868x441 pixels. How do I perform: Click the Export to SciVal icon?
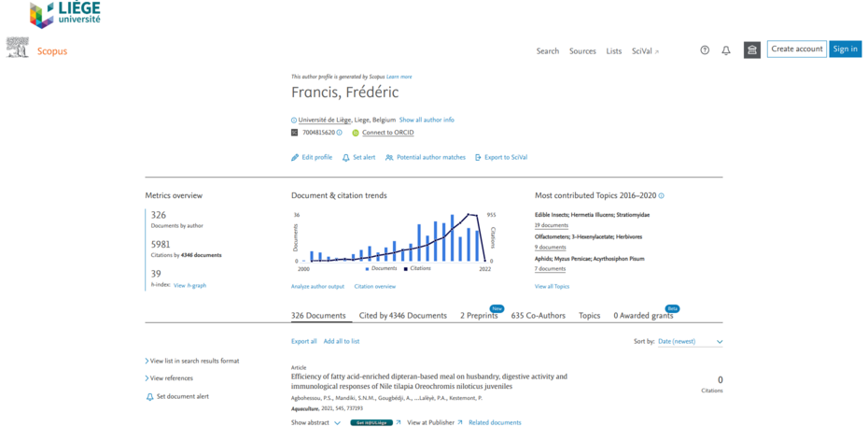coord(478,158)
